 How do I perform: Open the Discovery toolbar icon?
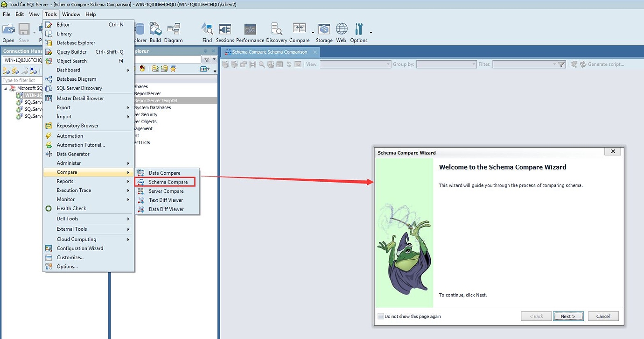276,32
